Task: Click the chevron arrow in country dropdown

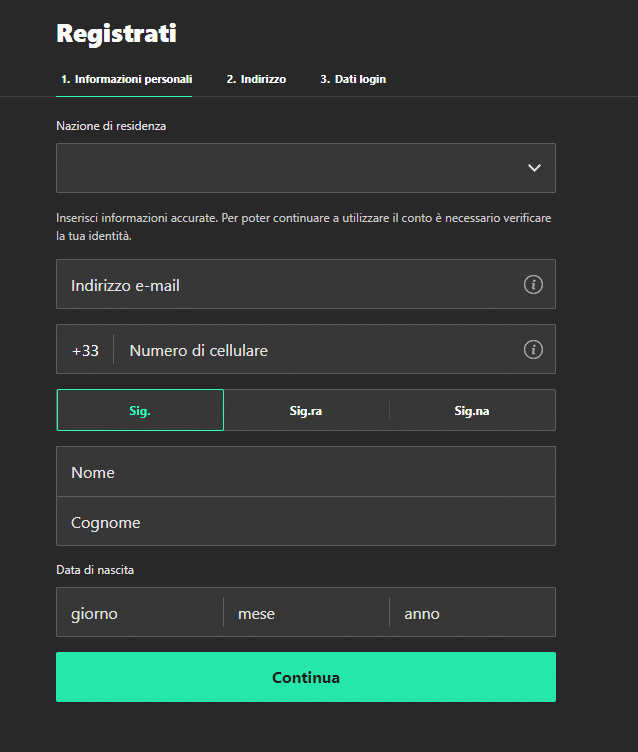Action: point(534,168)
